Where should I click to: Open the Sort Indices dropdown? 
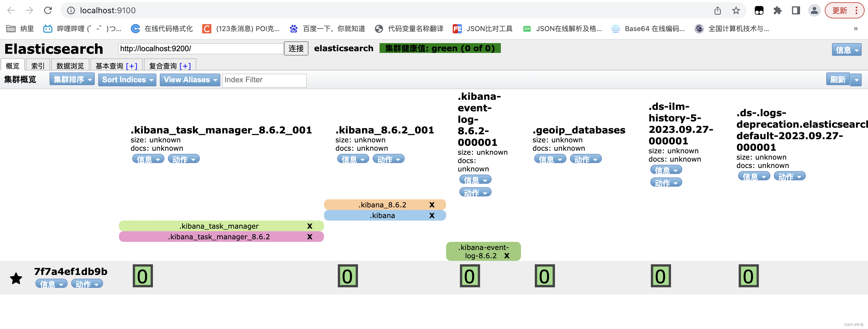point(127,80)
